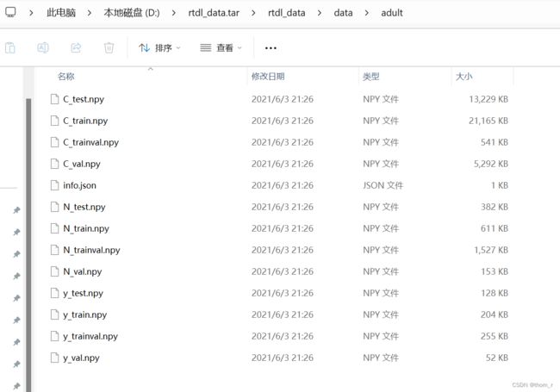Viewport: 560px width, 392px height.
Task: Click the paste clipboard toolbar icon
Action: (10, 47)
